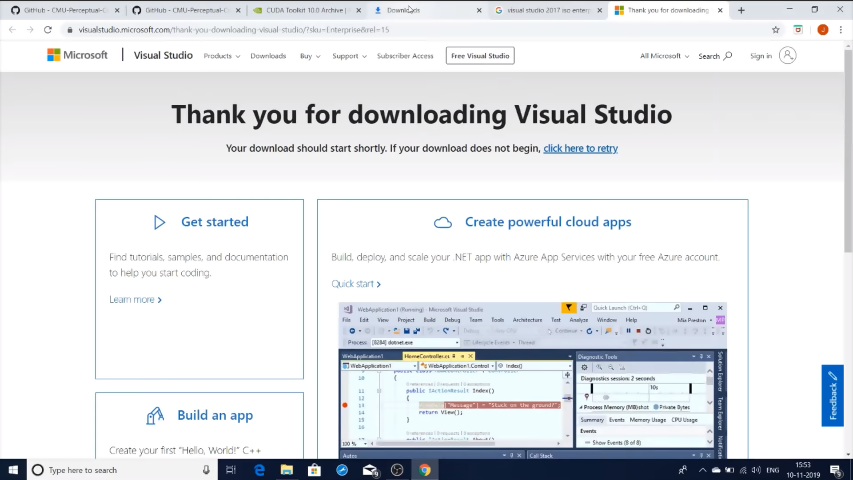
Task: Open the Feedback side panel
Action: click(x=832, y=397)
